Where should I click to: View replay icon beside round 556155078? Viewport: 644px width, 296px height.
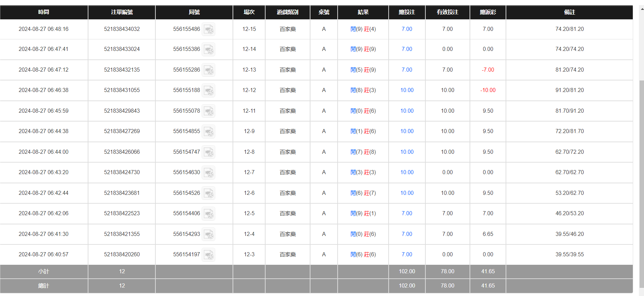coord(208,111)
